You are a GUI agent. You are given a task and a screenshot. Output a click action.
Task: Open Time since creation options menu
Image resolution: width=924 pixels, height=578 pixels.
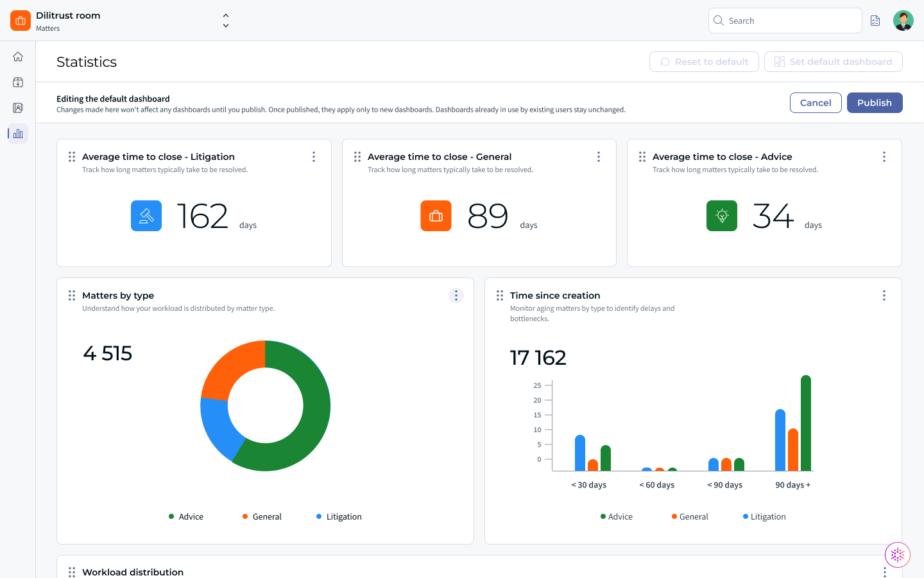click(884, 295)
